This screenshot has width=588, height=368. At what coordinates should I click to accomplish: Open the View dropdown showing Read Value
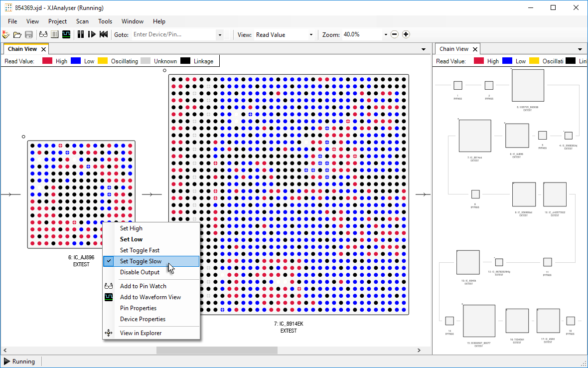[x=311, y=34]
